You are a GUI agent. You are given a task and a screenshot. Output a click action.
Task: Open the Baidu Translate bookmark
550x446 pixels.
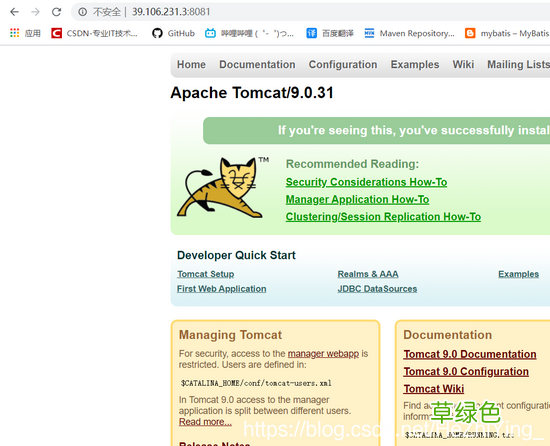(x=330, y=33)
